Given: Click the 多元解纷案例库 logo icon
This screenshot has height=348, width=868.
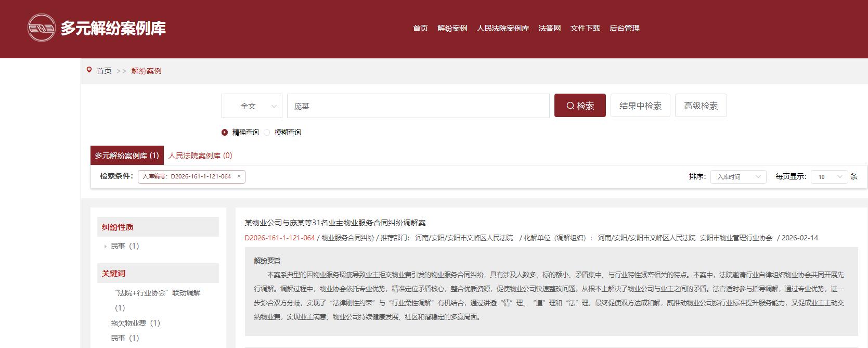Looking at the screenshot, I should point(42,28).
